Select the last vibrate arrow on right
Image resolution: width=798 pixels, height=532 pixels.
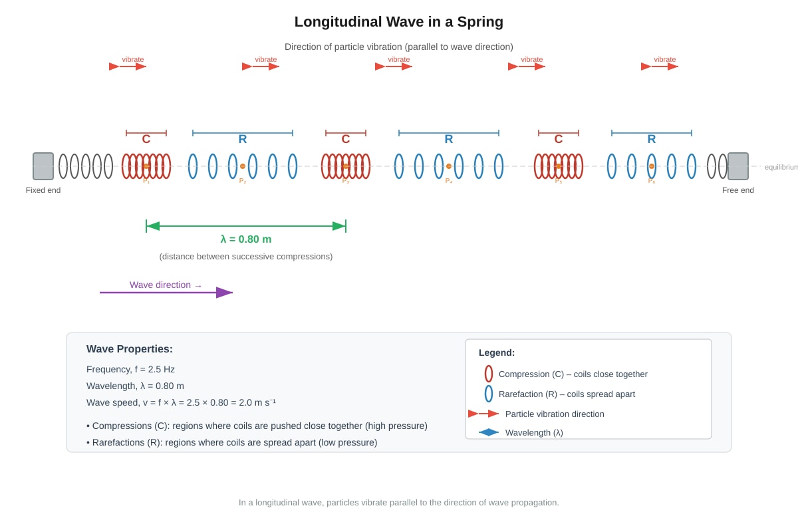(660, 66)
